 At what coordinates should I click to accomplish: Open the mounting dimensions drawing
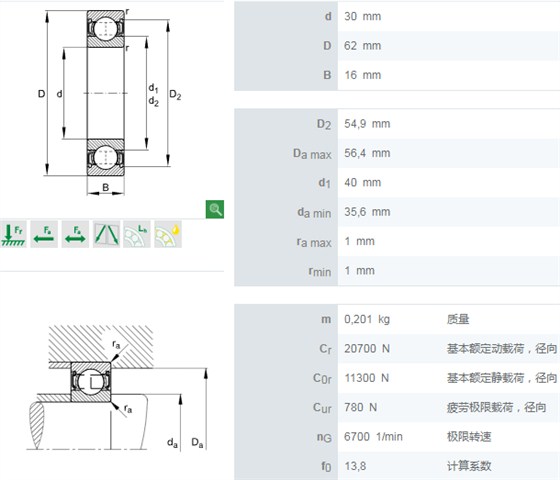pyautogui.click(x=117, y=388)
